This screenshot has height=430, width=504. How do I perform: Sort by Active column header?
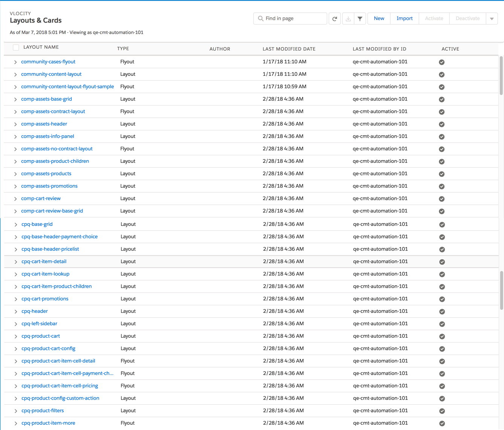coord(450,49)
